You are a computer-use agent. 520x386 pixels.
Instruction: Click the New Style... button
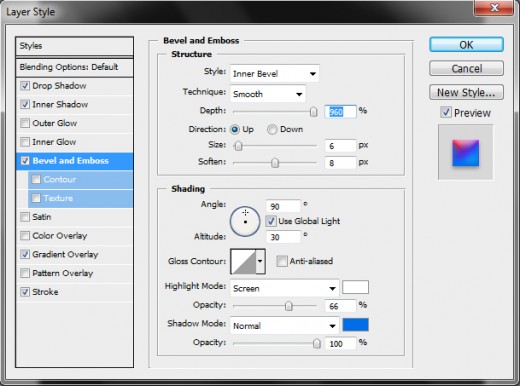(466, 92)
